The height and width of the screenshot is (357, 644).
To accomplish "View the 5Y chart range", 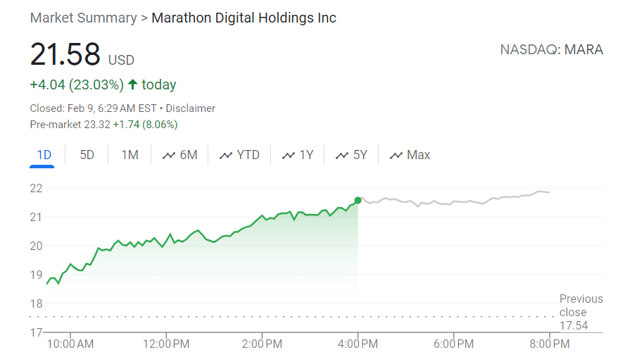I will click(360, 155).
